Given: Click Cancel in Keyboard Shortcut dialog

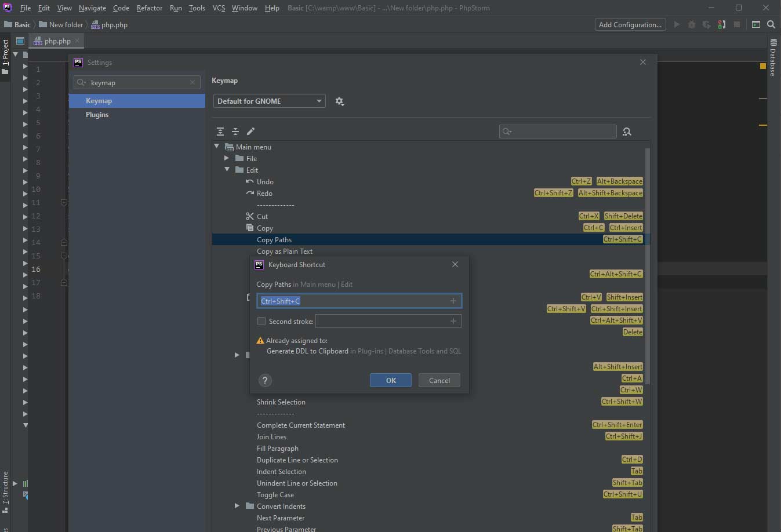Looking at the screenshot, I should [439, 380].
